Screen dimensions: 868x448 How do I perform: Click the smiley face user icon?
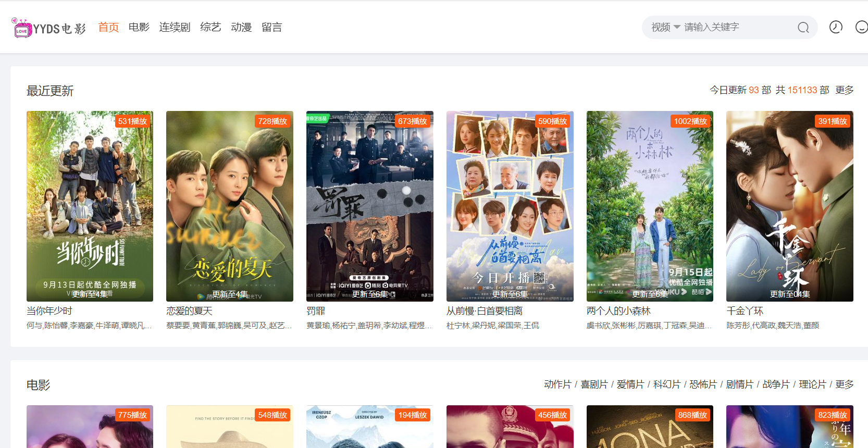tap(862, 27)
